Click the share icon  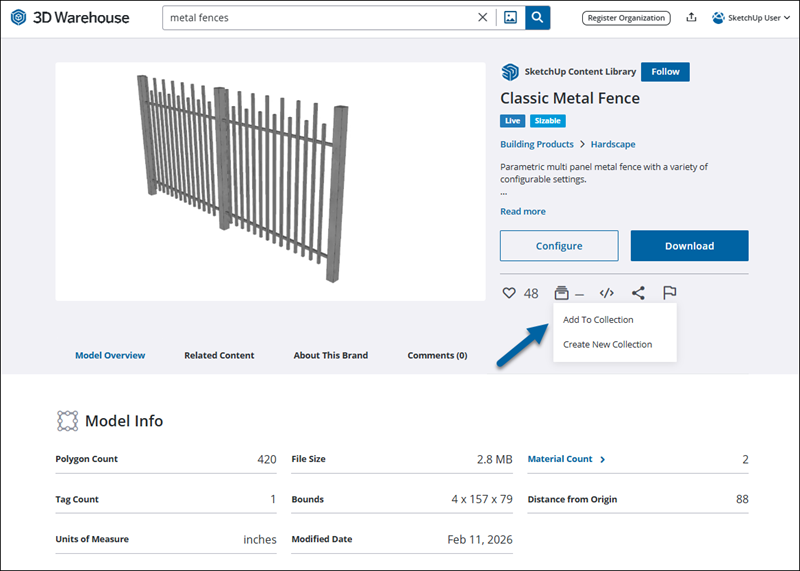pyautogui.click(x=638, y=293)
